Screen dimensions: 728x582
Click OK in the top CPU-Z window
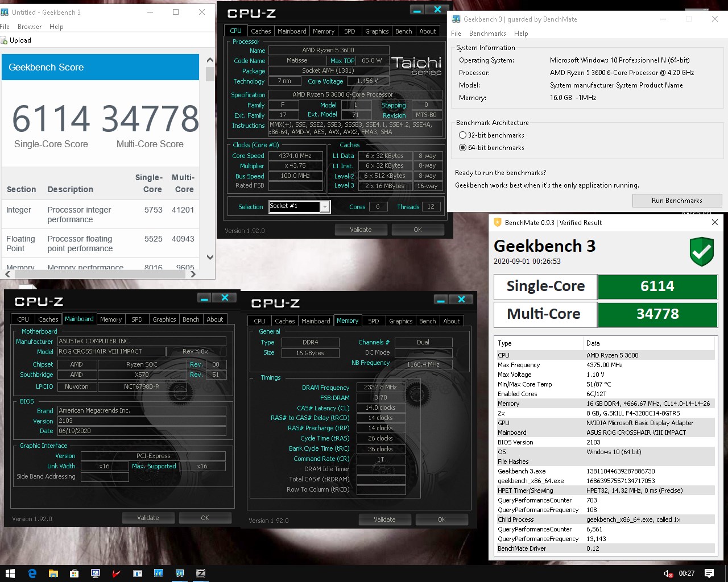pos(417,230)
